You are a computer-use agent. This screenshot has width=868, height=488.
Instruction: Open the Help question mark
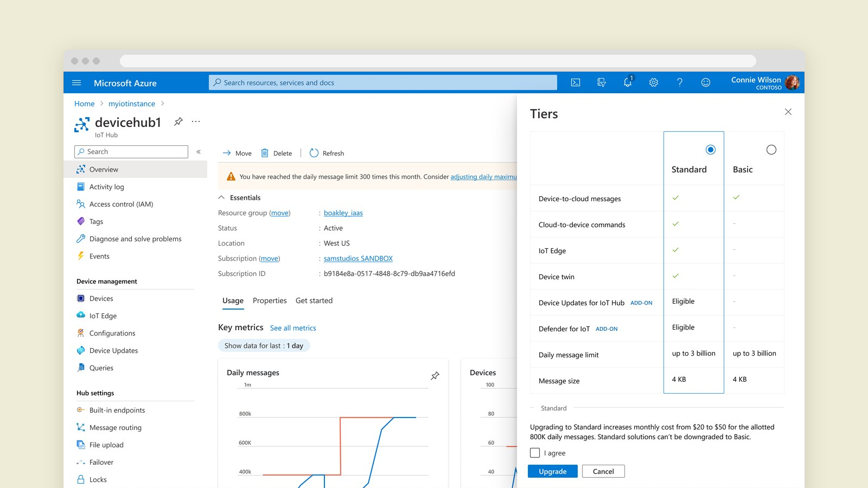pos(680,82)
